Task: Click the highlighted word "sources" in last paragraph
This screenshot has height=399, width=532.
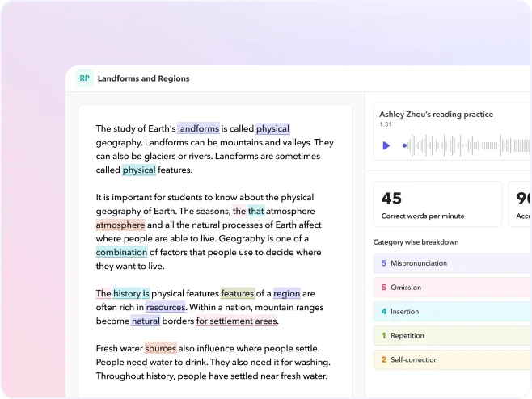Action: (x=160, y=349)
